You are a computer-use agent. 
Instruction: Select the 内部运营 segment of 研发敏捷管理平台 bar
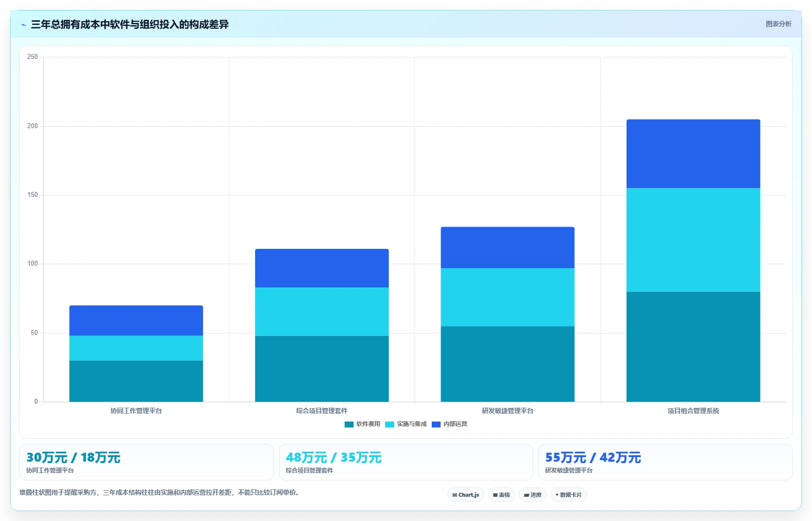508,247
